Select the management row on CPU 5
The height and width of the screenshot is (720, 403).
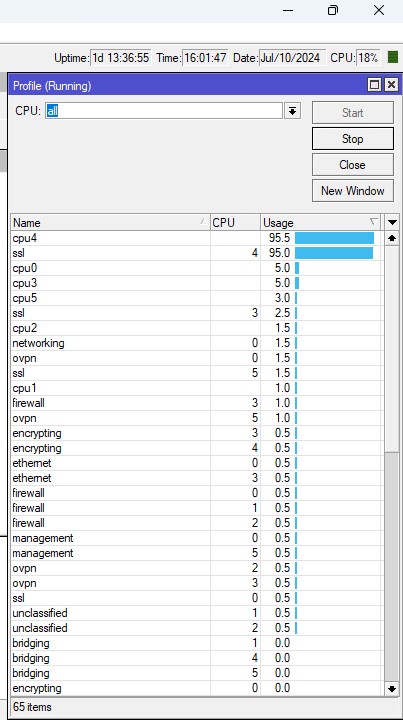[196, 553]
